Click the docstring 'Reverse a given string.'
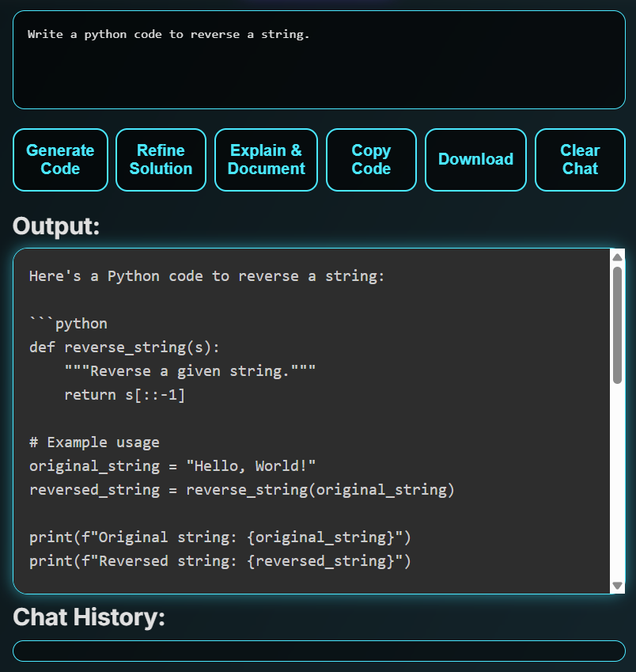 190,371
